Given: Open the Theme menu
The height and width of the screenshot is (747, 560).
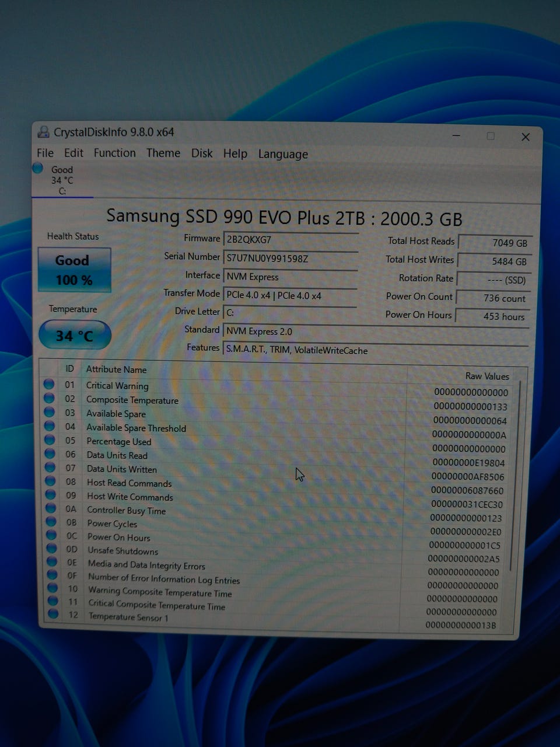Looking at the screenshot, I should (x=163, y=153).
